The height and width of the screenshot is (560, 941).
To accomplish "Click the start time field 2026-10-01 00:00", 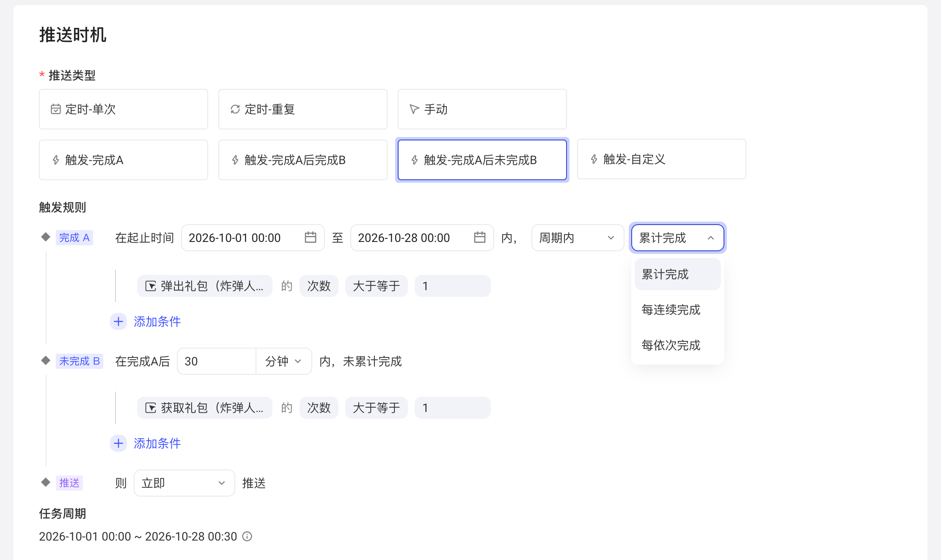I will [253, 238].
